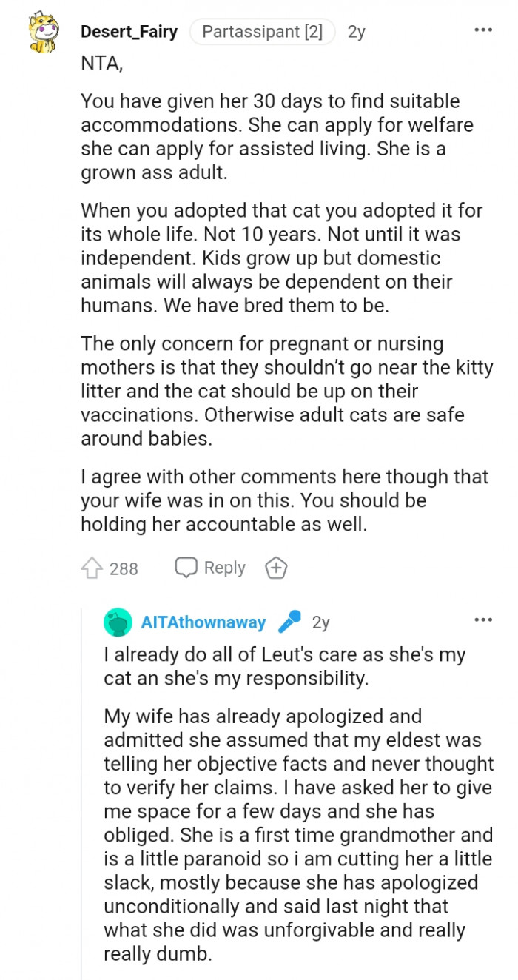Toggle an award on Desert_Fairy's comment
Viewport: 518px width, 980px height.
(x=275, y=568)
